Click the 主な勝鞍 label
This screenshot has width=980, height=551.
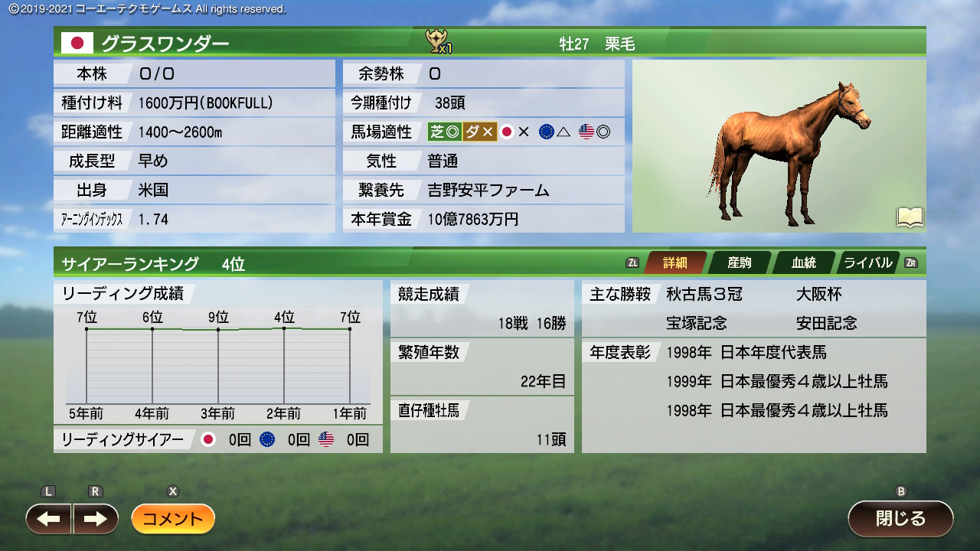tap(620, 294)
